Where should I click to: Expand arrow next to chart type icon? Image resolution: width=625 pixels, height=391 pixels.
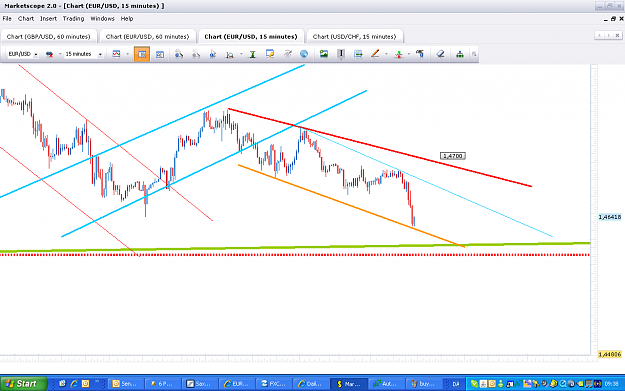(x=128, y=54)
